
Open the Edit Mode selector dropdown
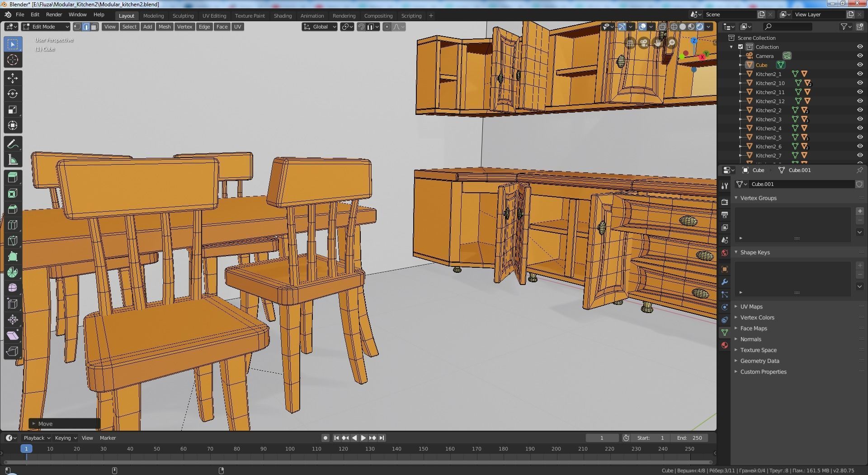(x=45, y=27)
